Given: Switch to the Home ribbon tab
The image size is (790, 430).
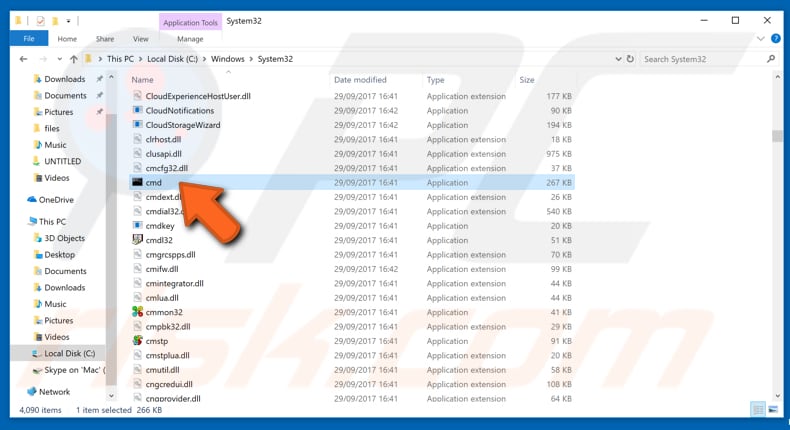Looking at the screenshot, I should tap(67, 39).
